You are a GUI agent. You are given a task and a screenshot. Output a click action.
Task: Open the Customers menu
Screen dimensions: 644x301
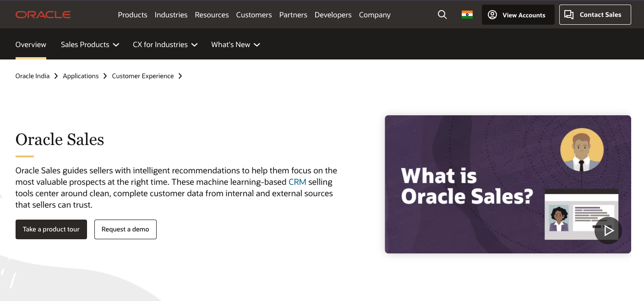[254, 15]
